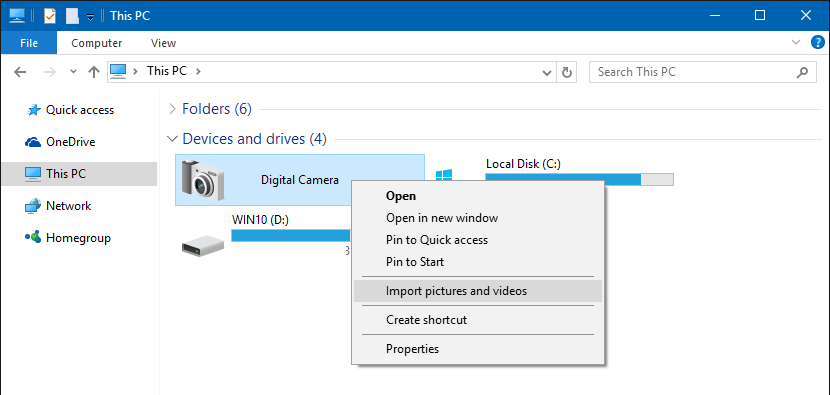Viewport: 830px width, 395px height.
Task: Click the New folder icon in title bar
Action: point(71,16)
